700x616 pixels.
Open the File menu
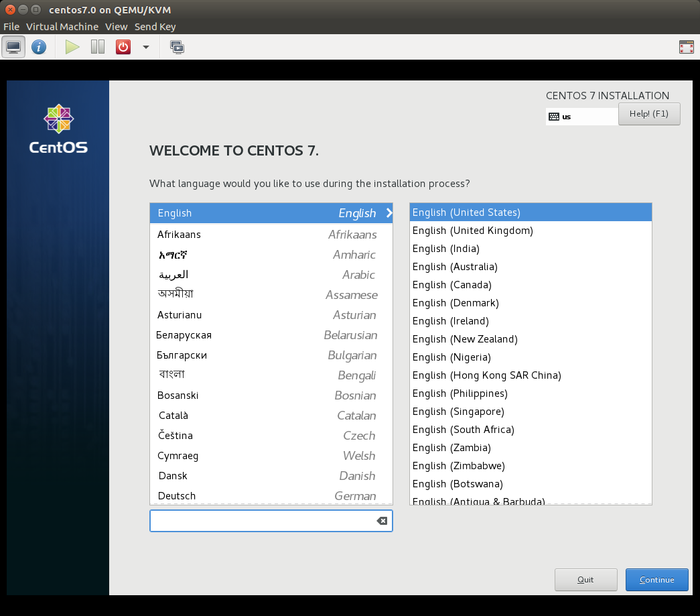pyautogui.click(x=11, y=27)
